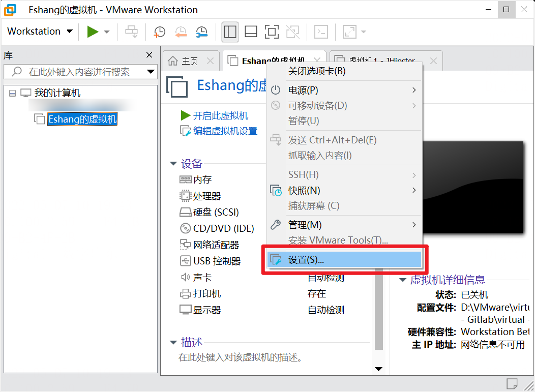The image size is (535, 392).
Task: Click the console view toolbar icon
Action: click(321, 32)
